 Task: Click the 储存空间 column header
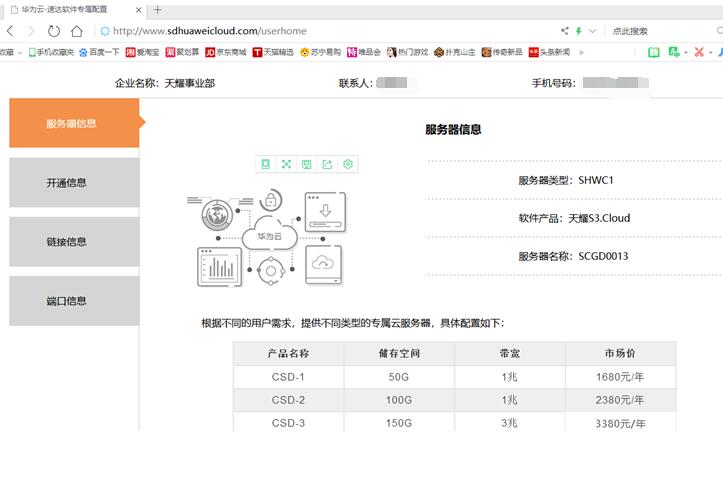coord(399,354)
